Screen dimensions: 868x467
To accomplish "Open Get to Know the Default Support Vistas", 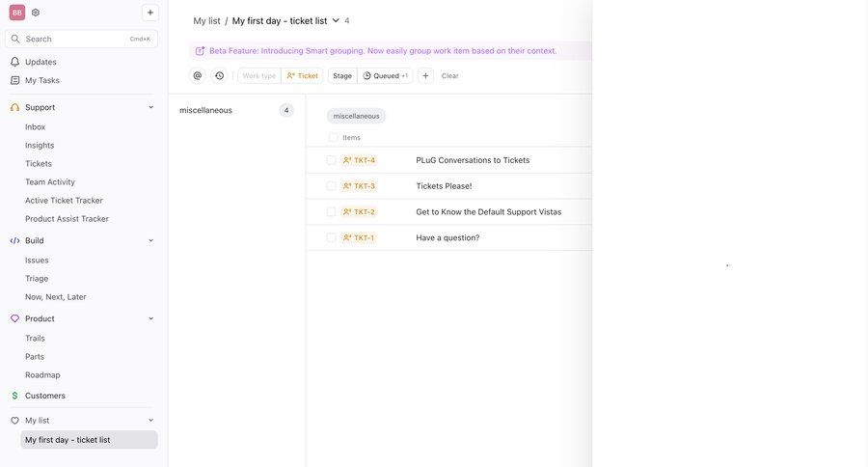I will click(x=489, y=211).
